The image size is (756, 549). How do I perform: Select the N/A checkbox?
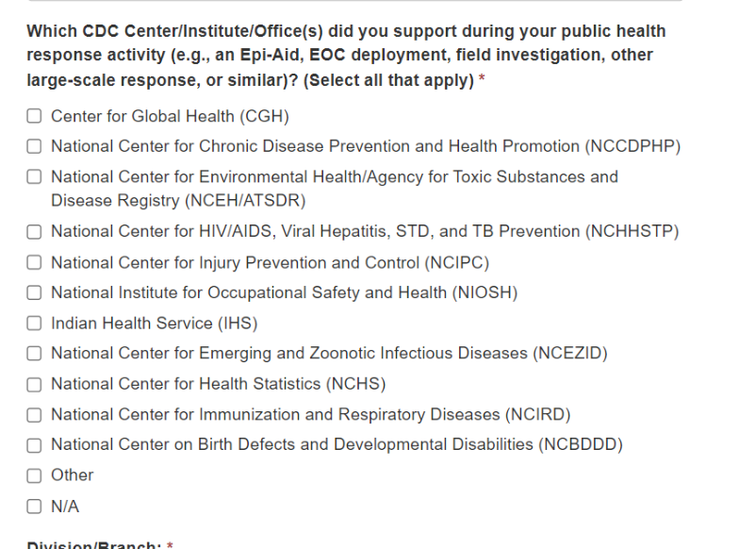click(34, 507)
